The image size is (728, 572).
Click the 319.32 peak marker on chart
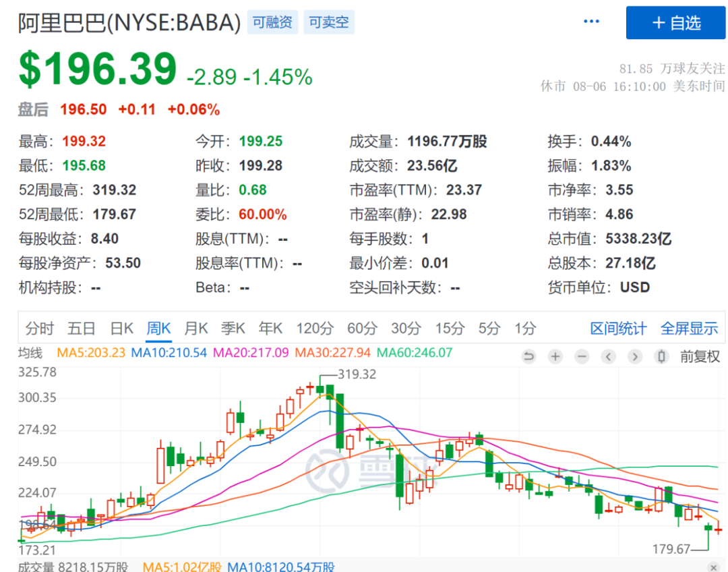[x=357, y=374]
